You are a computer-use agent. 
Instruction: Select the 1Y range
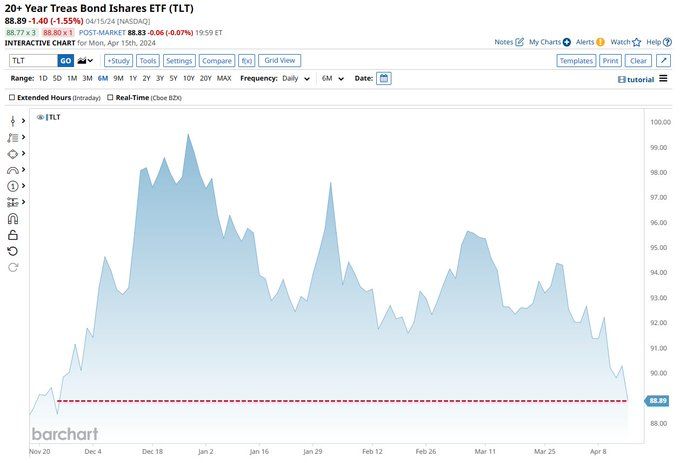(133, 78)
